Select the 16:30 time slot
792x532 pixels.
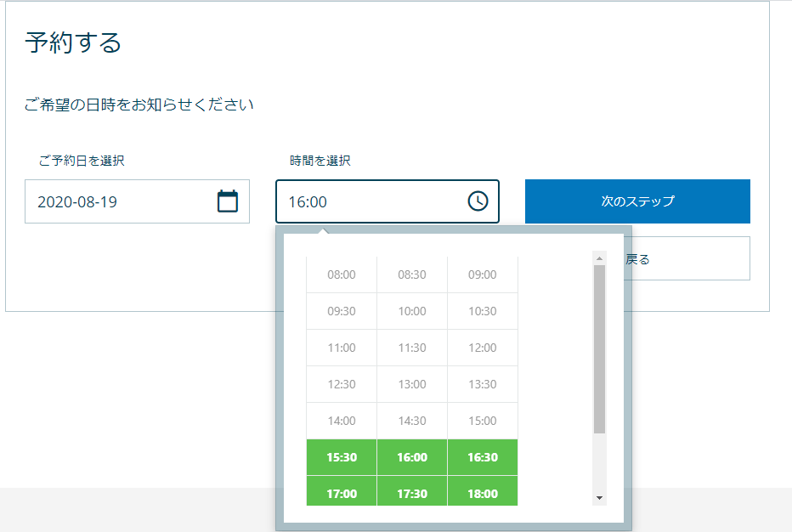[x=483, y=457]
